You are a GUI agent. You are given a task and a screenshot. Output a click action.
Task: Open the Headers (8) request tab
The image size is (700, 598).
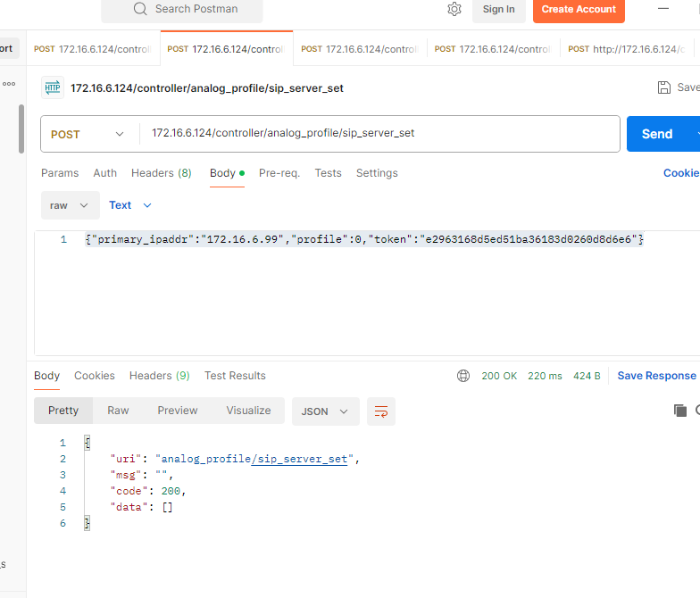click(x=161, y=173)
